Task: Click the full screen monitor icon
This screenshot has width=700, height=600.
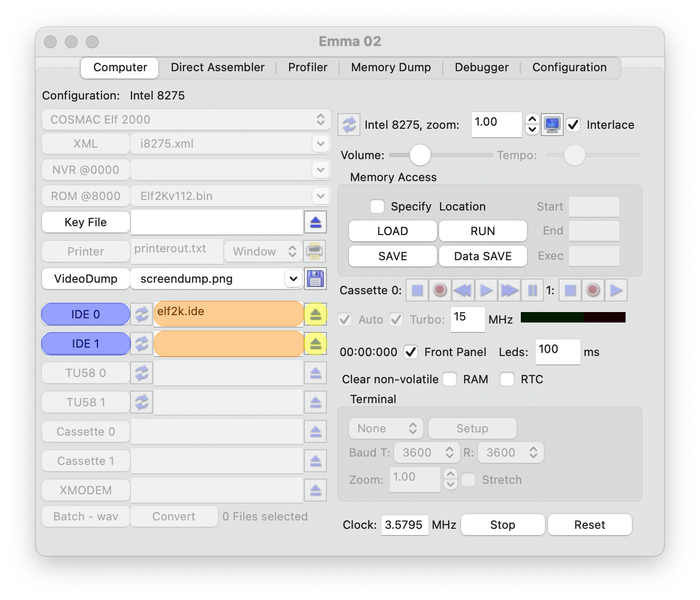Action: (552, 125)
